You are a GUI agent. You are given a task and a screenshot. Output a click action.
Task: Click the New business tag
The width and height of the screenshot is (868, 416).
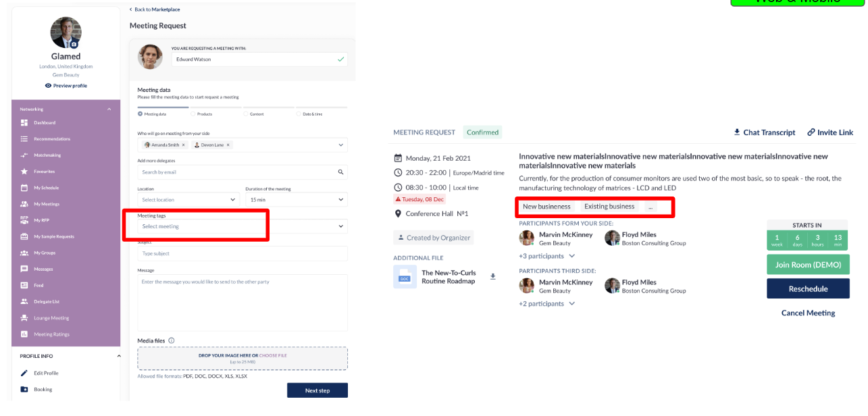pyautogui.click(x=546, y=207)
